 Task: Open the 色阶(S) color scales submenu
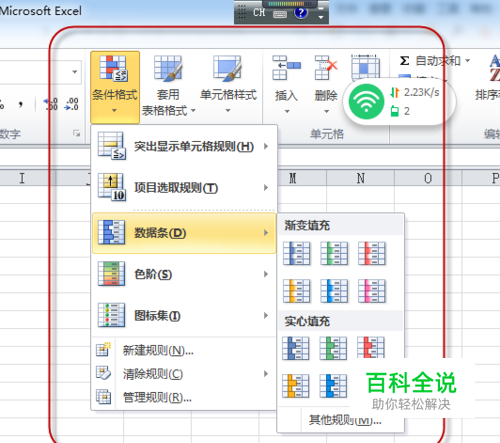pos(184,274)
